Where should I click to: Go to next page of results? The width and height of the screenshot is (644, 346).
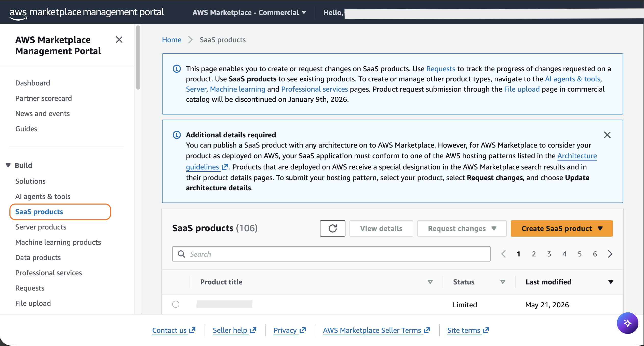coord(610,254)
